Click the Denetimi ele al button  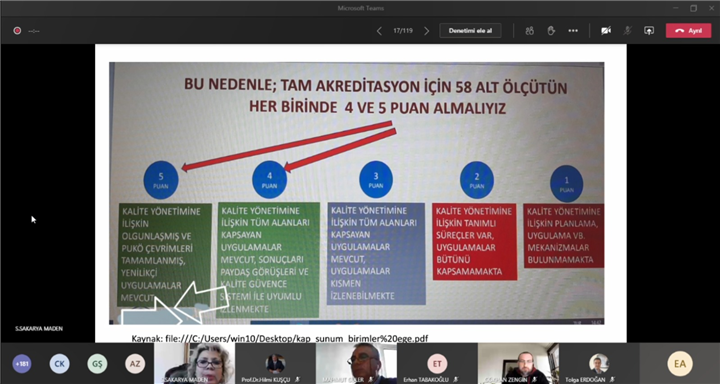(470, 31)
